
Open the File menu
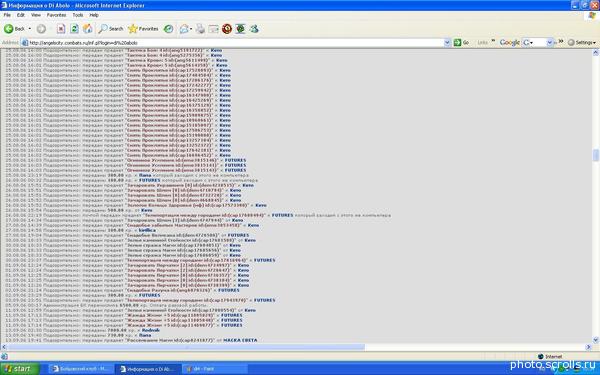[7, 15]
